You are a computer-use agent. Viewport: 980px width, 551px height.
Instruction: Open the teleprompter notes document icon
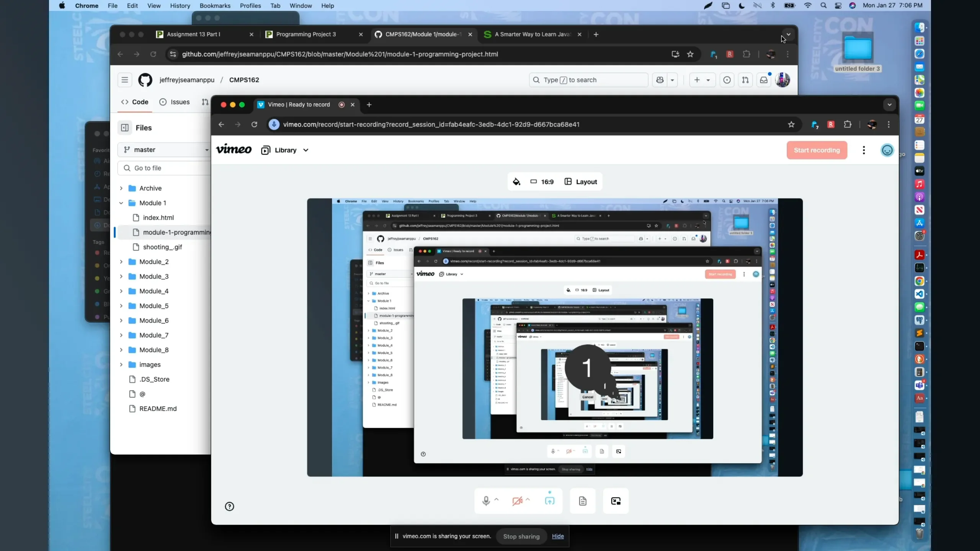point(583,501)
